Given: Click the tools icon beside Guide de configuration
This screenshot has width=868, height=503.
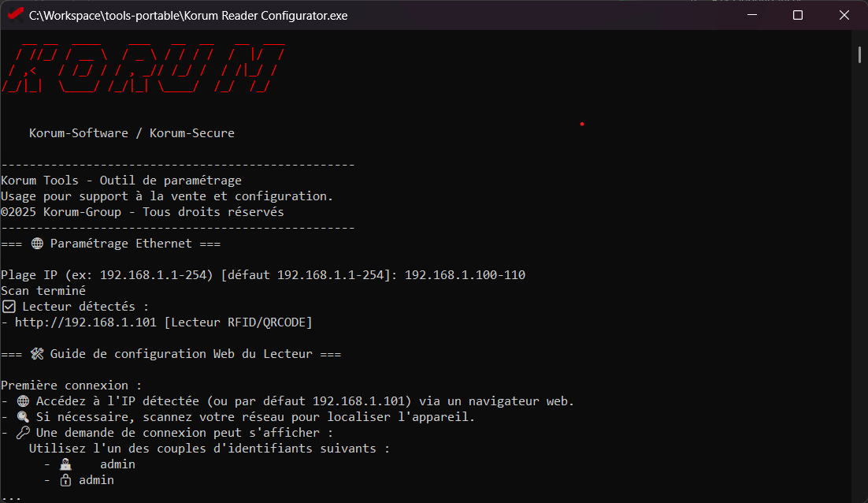Looking at the screenshot, I should click(x=37, y=354).
